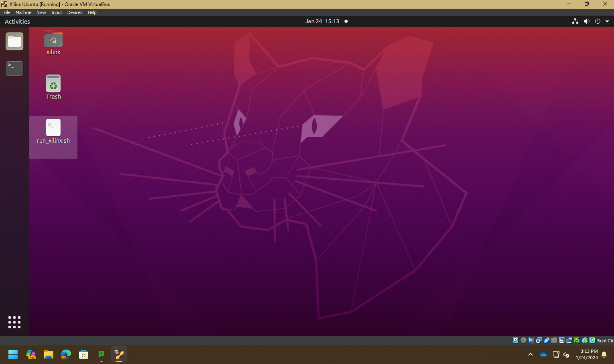The image size is (614, 364).
Task: Open the VirtualBox Machine menu
Action: (24, 12)
